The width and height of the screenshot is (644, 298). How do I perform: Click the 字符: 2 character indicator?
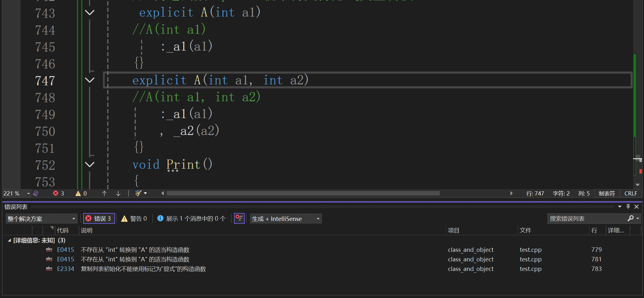(561, 194)
